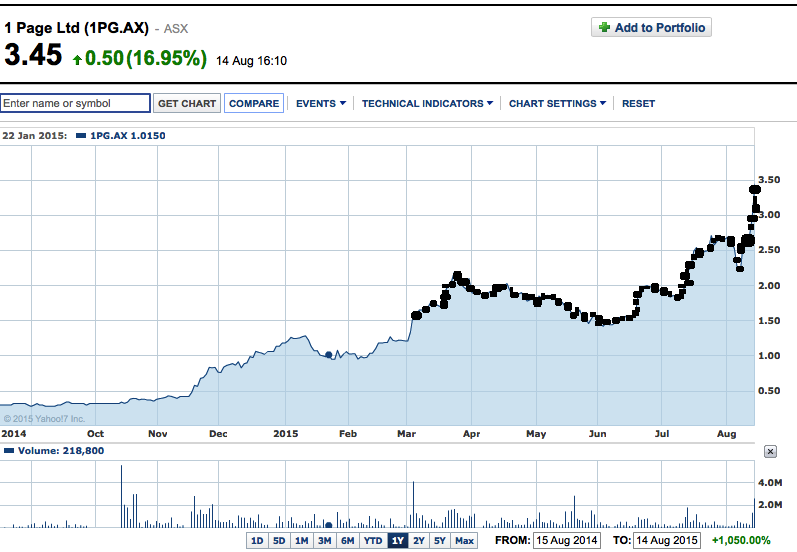Image resolution: width=797 pixels, height=552 pixels.
Task: Click the Mar label on the time axis
Action: pos(406,434)
